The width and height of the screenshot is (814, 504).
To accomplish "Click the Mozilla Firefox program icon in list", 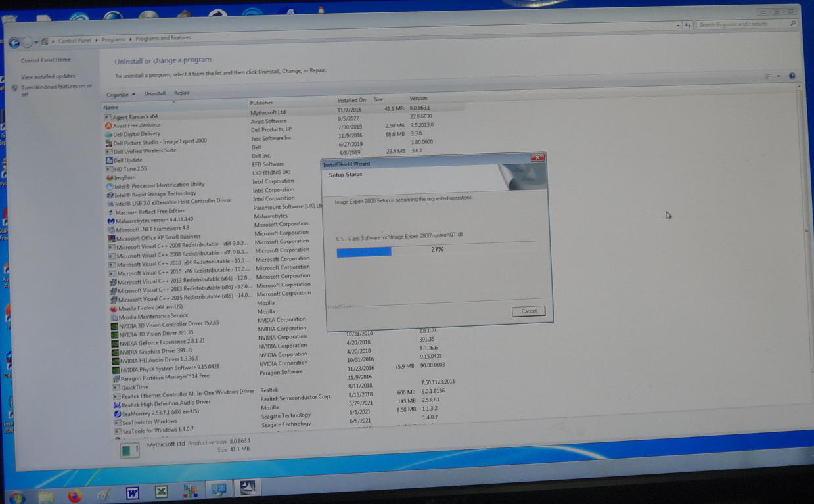I will (114, 308).
